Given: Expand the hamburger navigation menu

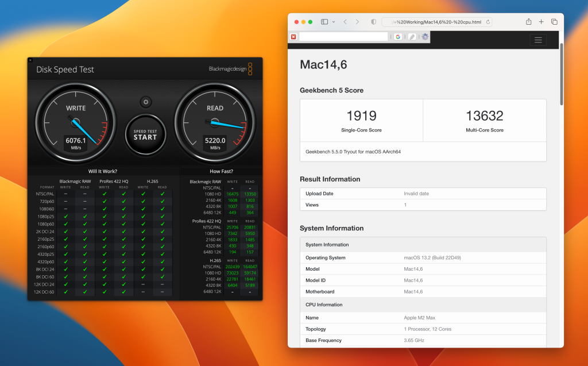Looking at the screenshot, I should [x=538, y=40].
